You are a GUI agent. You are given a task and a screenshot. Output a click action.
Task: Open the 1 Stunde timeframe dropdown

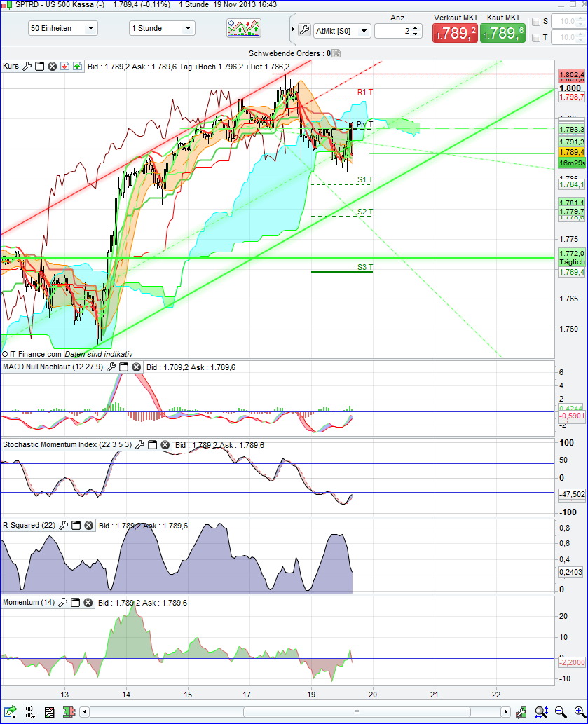point(163,27)
